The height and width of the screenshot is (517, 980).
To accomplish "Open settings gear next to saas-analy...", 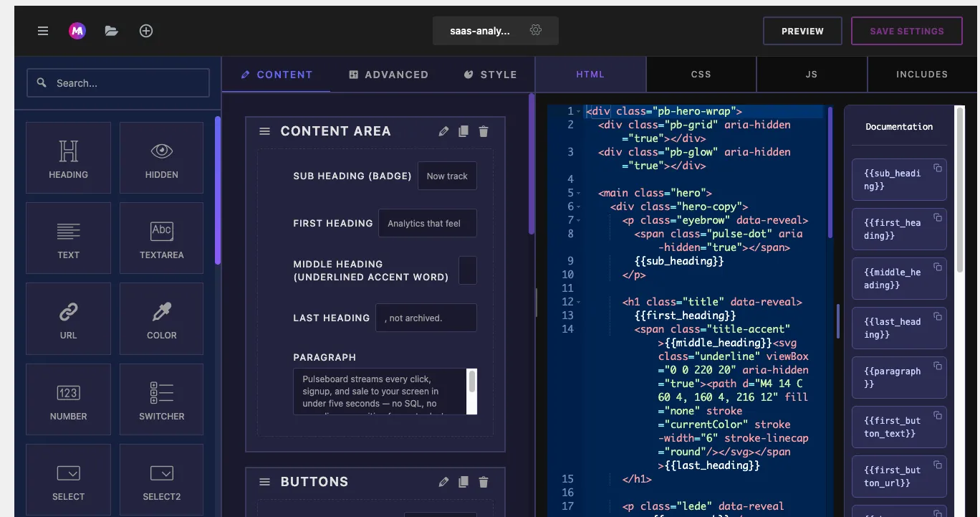I will [535, 30].
